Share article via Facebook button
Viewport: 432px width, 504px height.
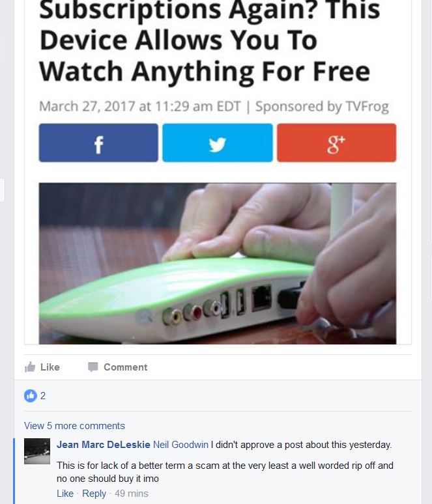tap(98, 143)
